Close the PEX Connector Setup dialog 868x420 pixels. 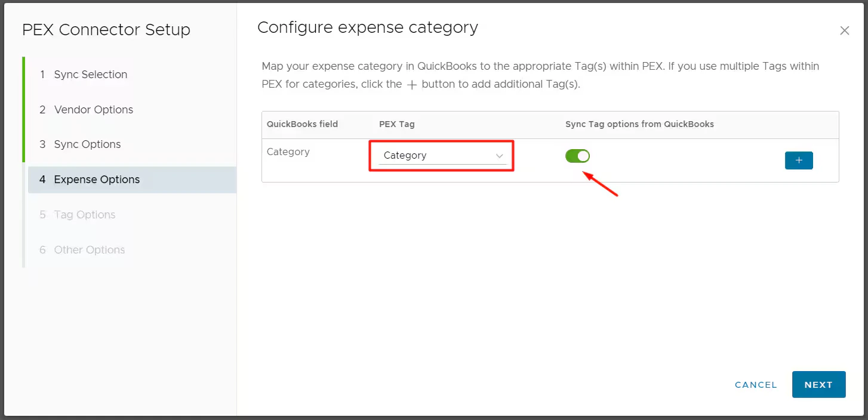point(844,31)
